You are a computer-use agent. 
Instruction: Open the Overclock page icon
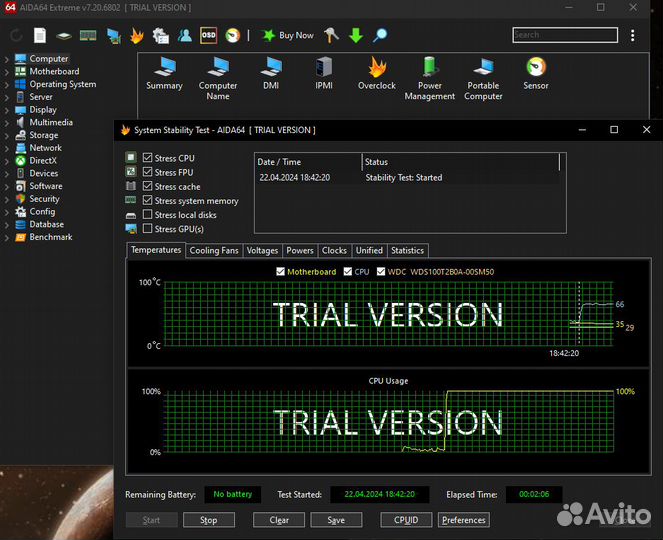[x=377, y=74]
